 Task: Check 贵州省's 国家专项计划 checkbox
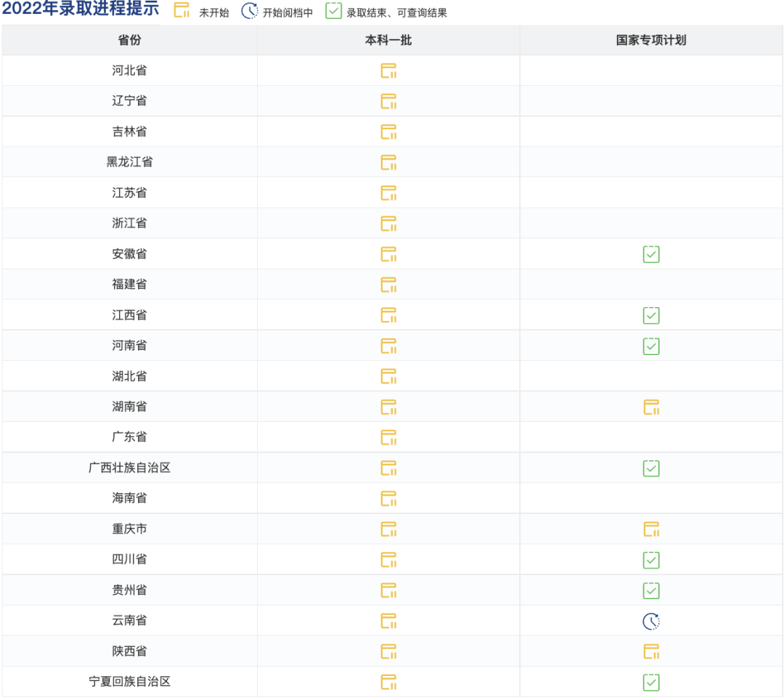tap(651, 590)
